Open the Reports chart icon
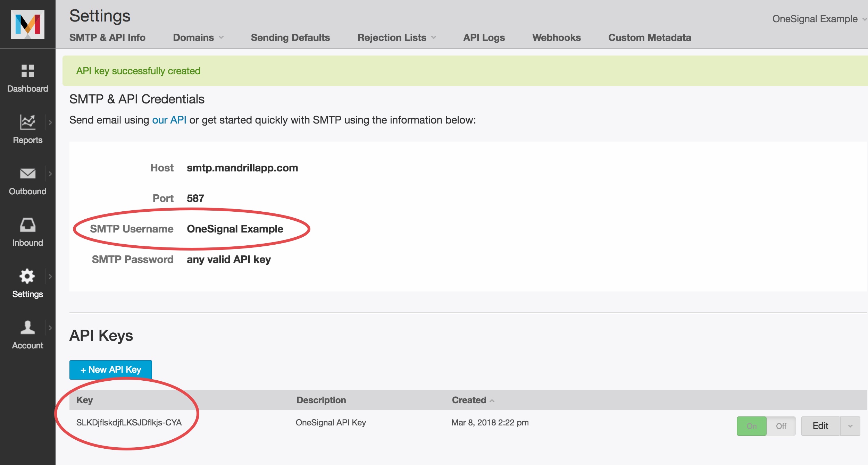The height and width of the screenshot is (465, 868). [x=28, y=122]
